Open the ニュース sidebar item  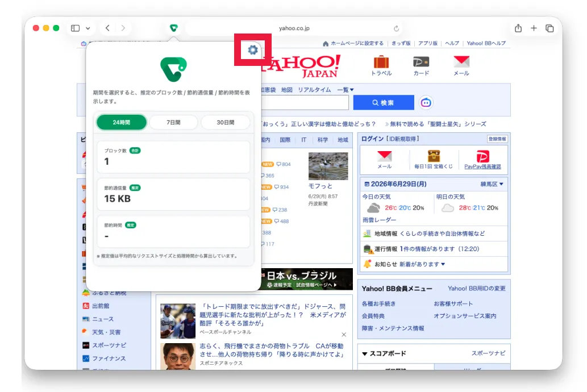tap(103, 319)
